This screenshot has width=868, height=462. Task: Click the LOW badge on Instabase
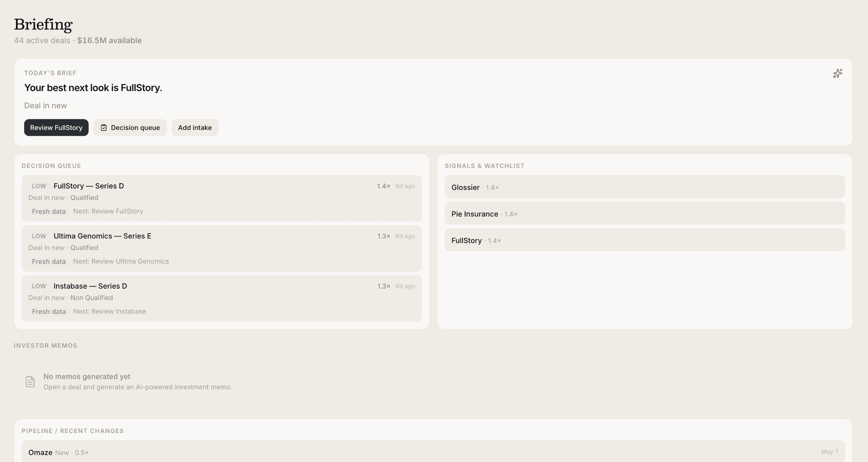pyautogui.click(x=39, y=286)
